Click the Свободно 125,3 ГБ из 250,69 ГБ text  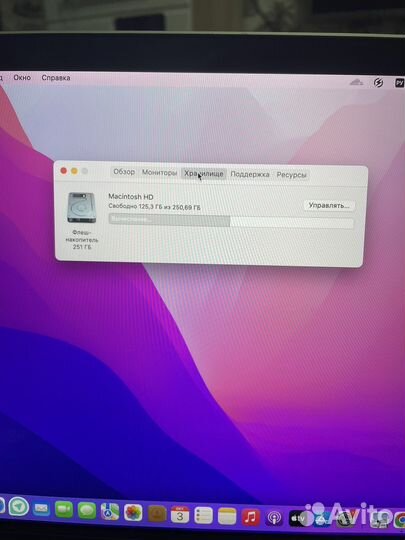click(x=155, y=207)
